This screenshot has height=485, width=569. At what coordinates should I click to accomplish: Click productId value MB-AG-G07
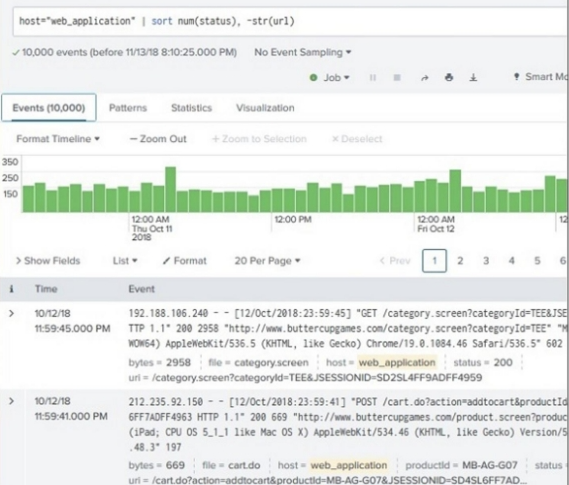(x=490, y=465)
